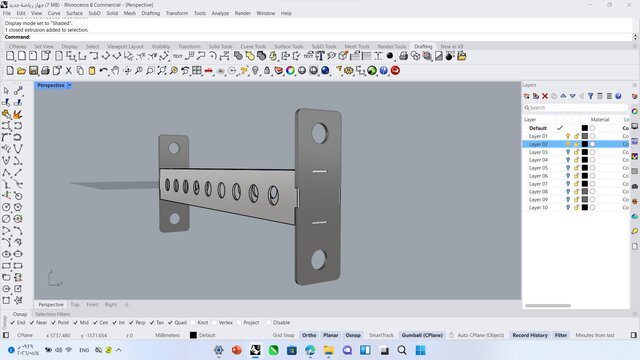Click the Default layer color swatch

pos(585,128)
